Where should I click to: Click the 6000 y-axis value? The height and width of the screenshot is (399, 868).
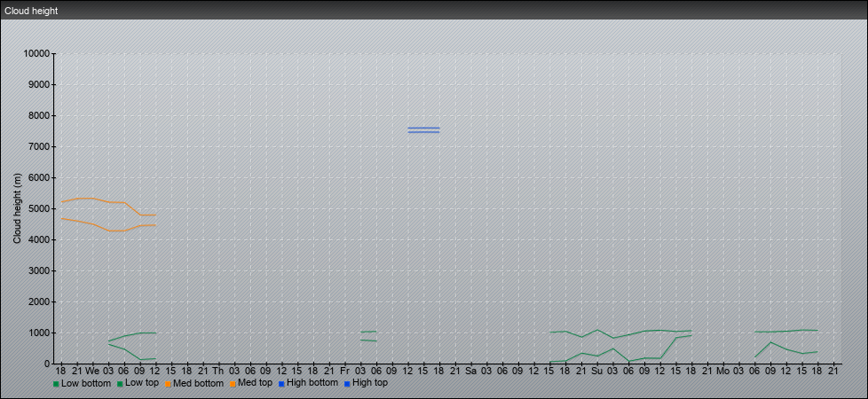[x=39, y=177]
